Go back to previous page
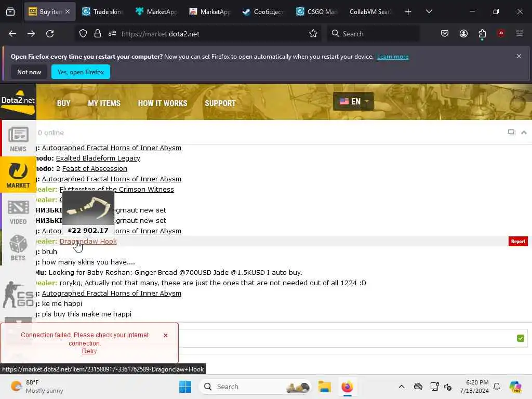Screen dimensions: 532x399 pos(12,34)
